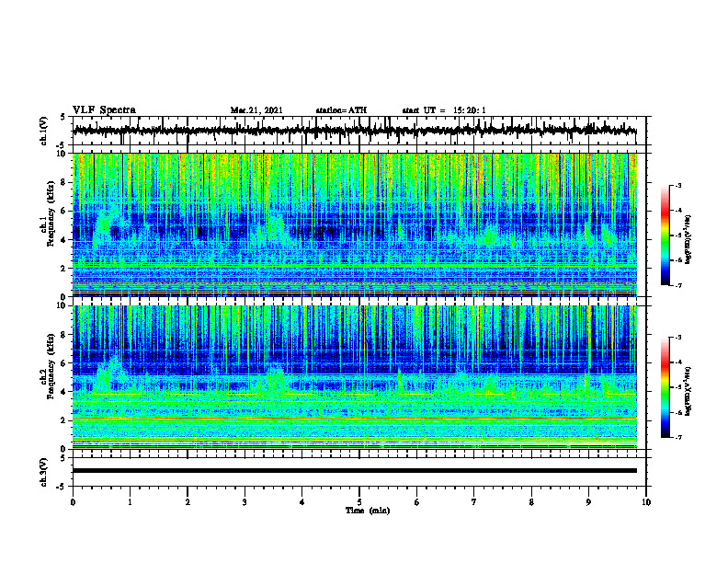Click the ch.3(V) axis label

44,472
